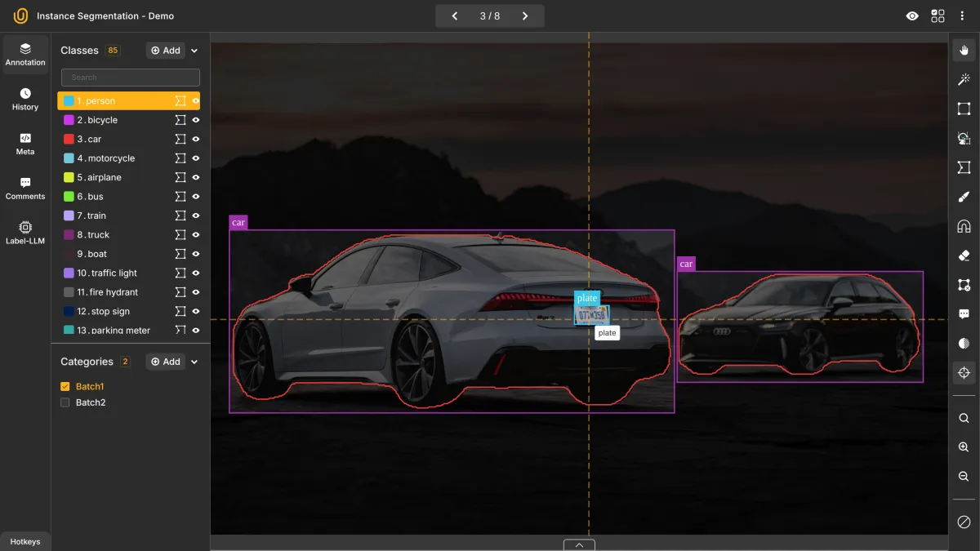Open the Label-LLM panel
The height and width of the screenshot is (551, 980).
[x=25, y=233]
